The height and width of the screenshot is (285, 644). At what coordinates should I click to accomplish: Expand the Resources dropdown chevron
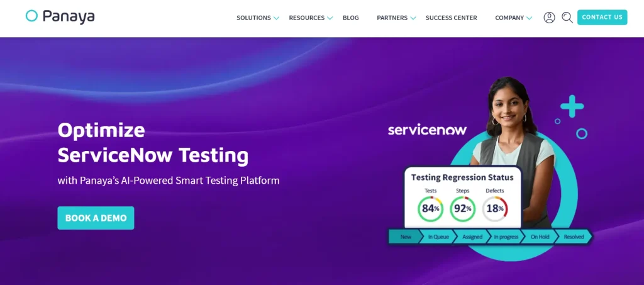[x=330, y=18]
